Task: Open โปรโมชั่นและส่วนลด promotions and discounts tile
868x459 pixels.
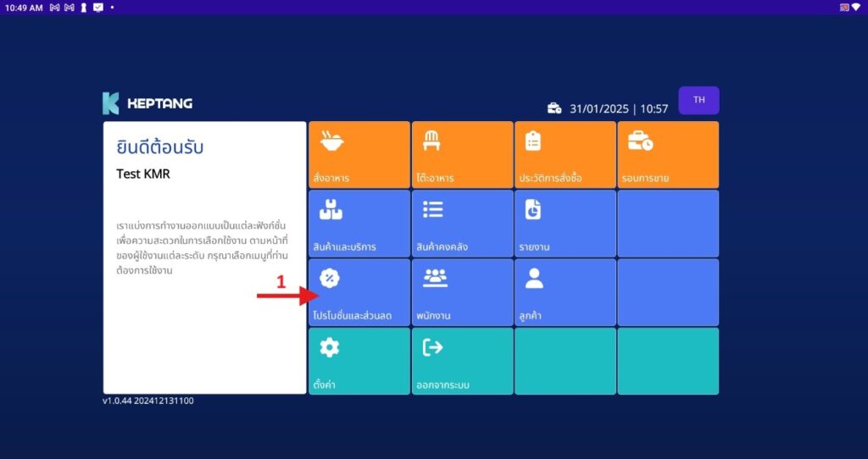Action: [x=359, y=292]
